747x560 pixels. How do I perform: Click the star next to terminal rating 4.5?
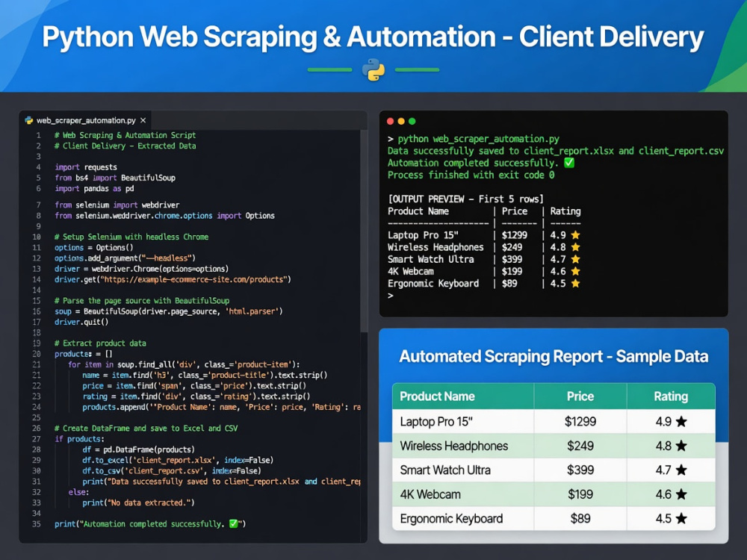(575, 283)
